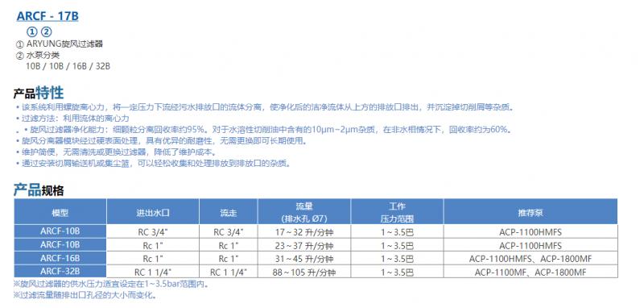Select the 产品规格 section heading
644x308 pixels.
[39, 190]
